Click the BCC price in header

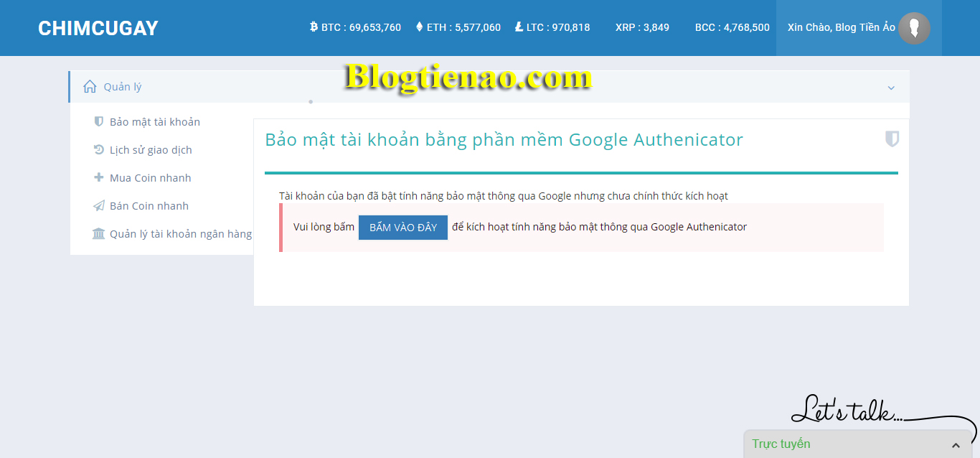click(x=732, y=27)
